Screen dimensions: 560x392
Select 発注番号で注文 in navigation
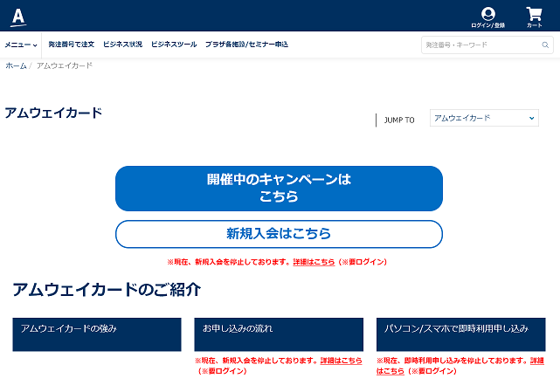[x=71, y=45]
